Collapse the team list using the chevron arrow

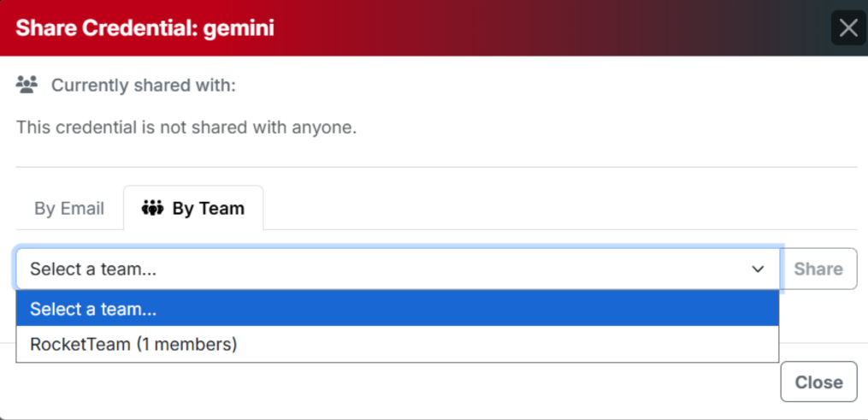pyautogui.click(x=758, y=269)
